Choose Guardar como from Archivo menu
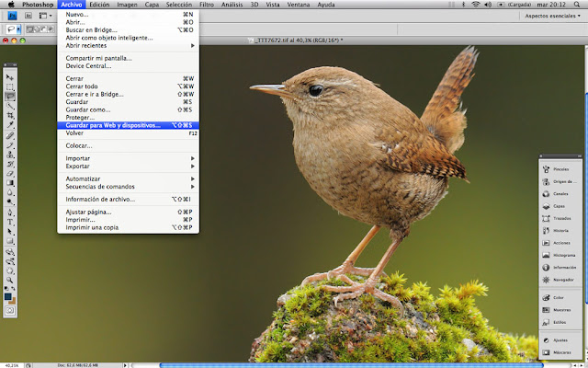The height and width of the screenshot is (368, 588). coord(128,109)
